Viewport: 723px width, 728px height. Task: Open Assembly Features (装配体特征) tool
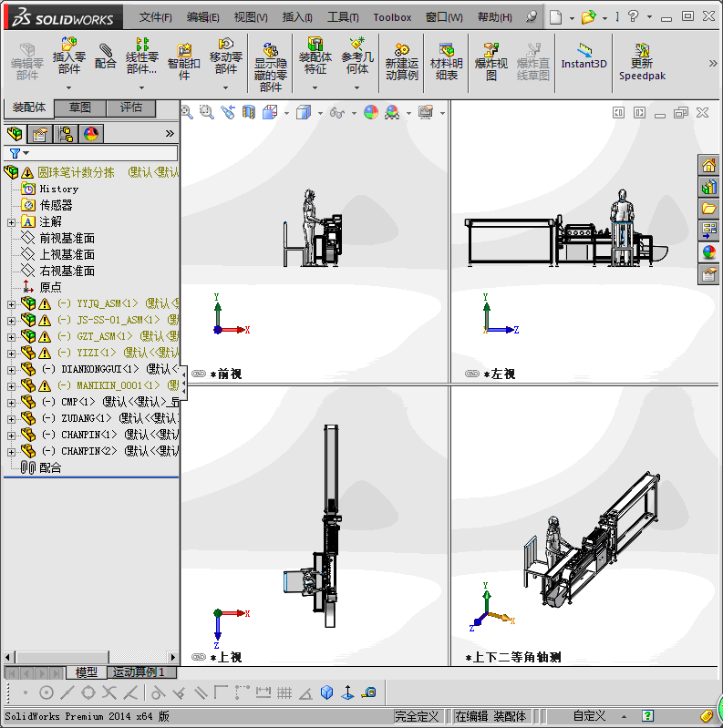click(315, 56)
